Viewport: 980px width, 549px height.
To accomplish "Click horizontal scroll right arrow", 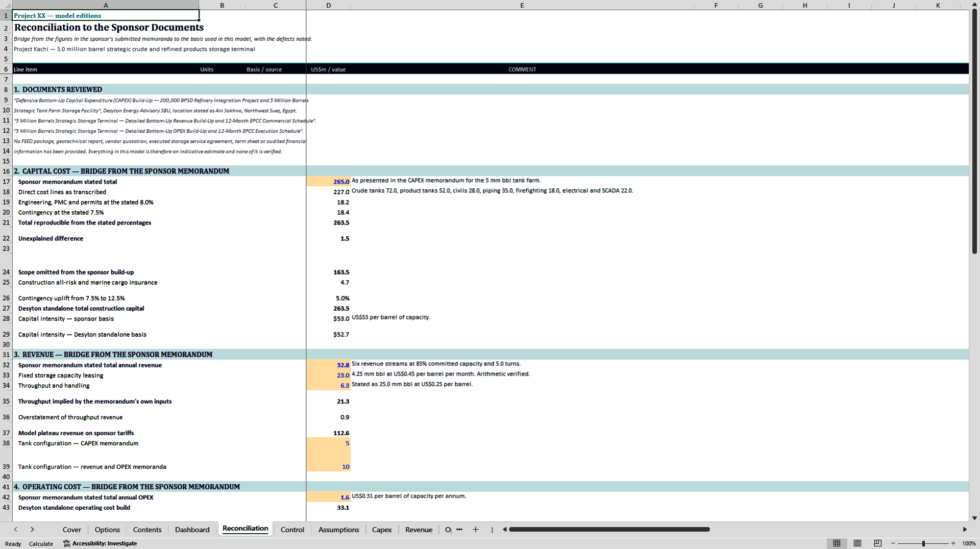I will 965,530.
